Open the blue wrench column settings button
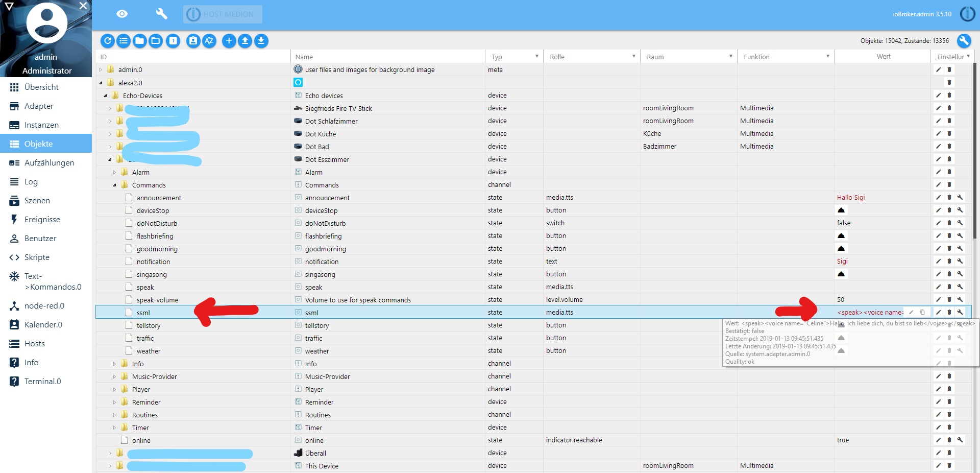The image size is (980, 473). coord(964,41)
